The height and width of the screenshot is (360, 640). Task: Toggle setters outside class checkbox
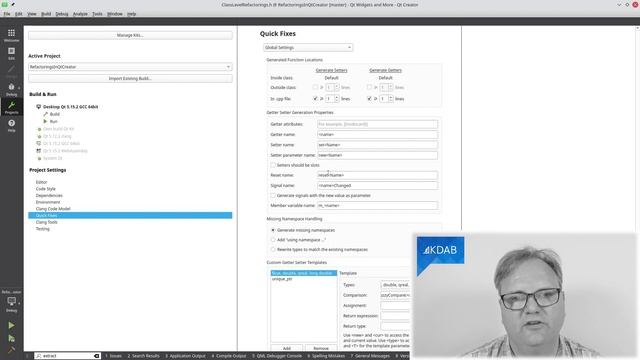click(315, 87)
